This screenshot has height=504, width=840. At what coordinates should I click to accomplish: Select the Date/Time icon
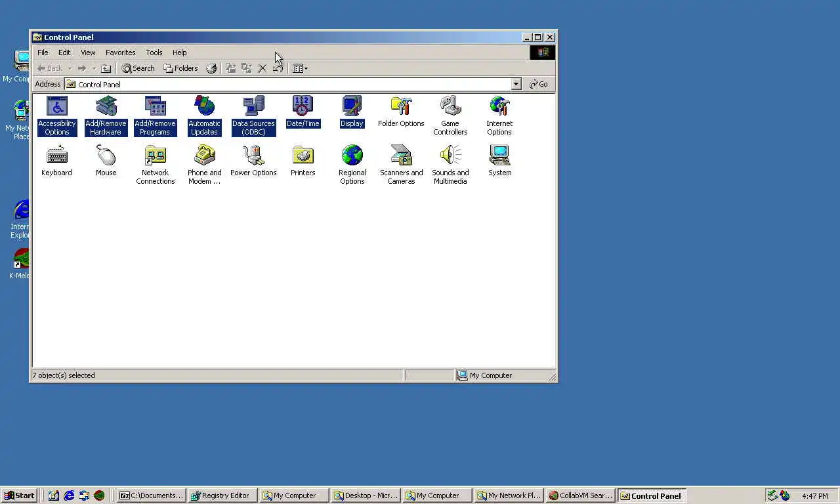(303, 112)
